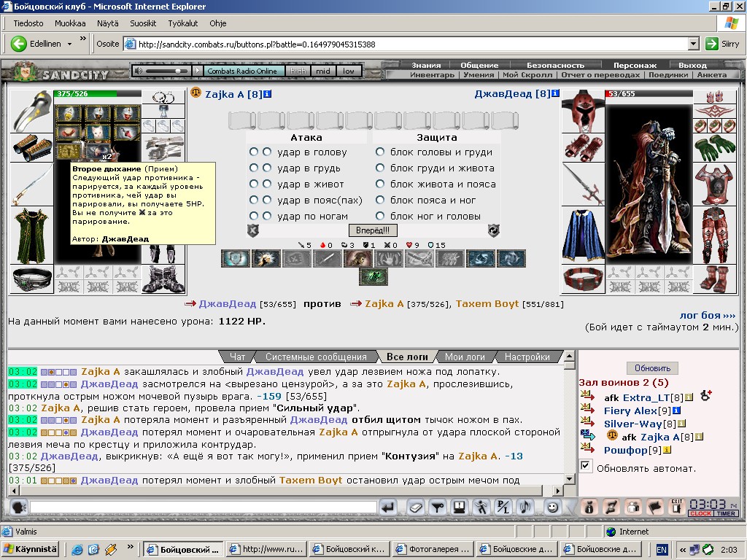Image resolution: width=747 pixels, height=560 pixels.
Task: Select блок головы и груди defense option
Action: [379, 152]
